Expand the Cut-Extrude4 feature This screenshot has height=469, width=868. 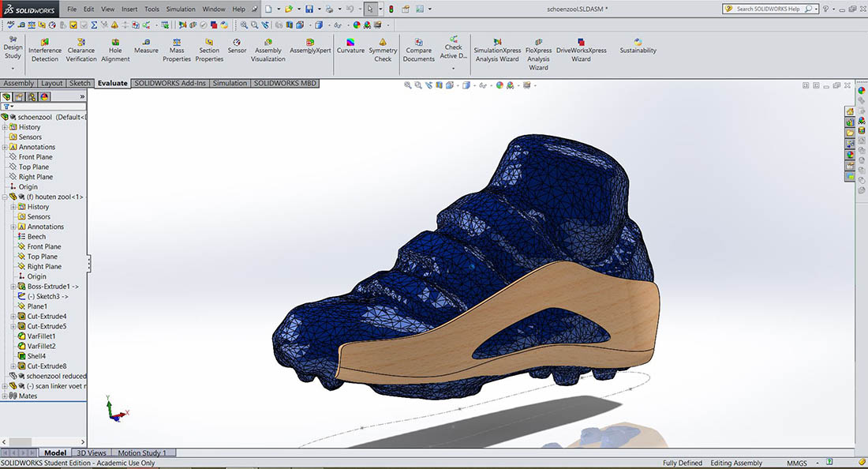tap(13, 316)
